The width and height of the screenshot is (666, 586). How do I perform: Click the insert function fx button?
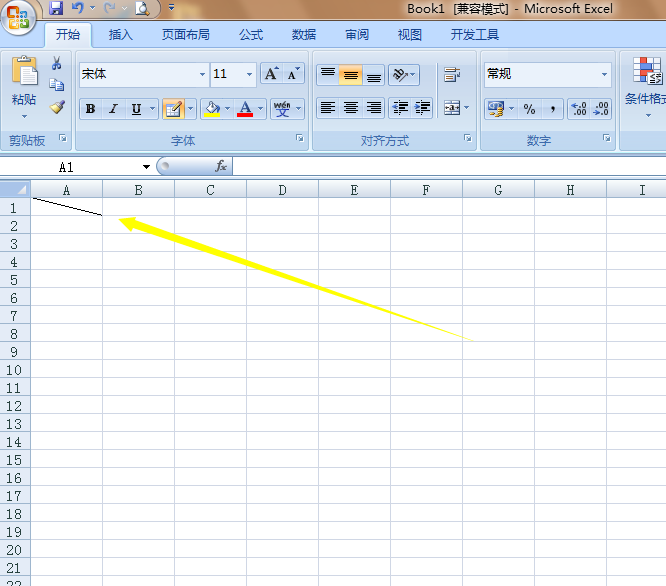pos(221,166)
